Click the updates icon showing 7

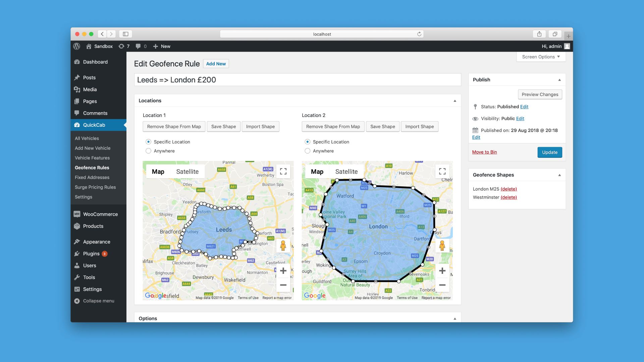[x=124, y=46]
